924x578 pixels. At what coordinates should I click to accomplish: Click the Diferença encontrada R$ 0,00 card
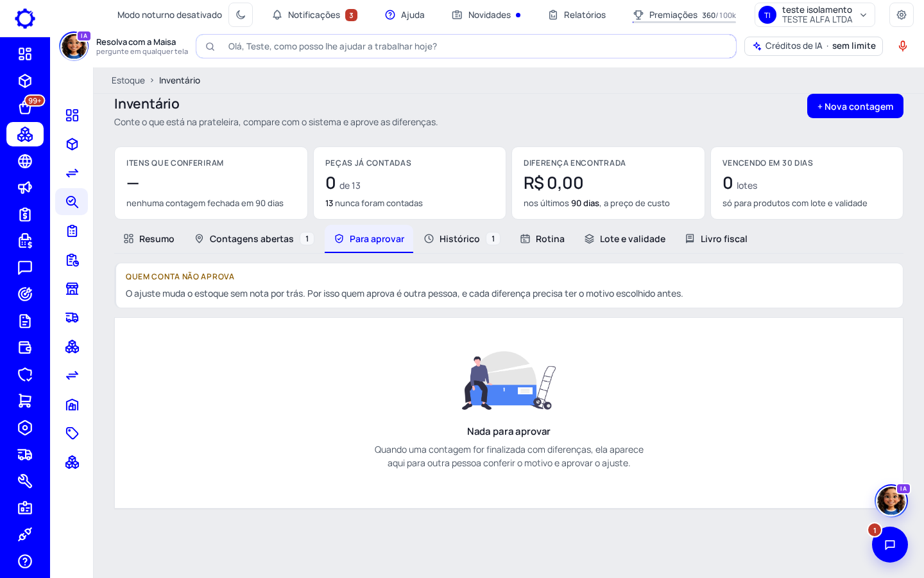coord(608,183)
